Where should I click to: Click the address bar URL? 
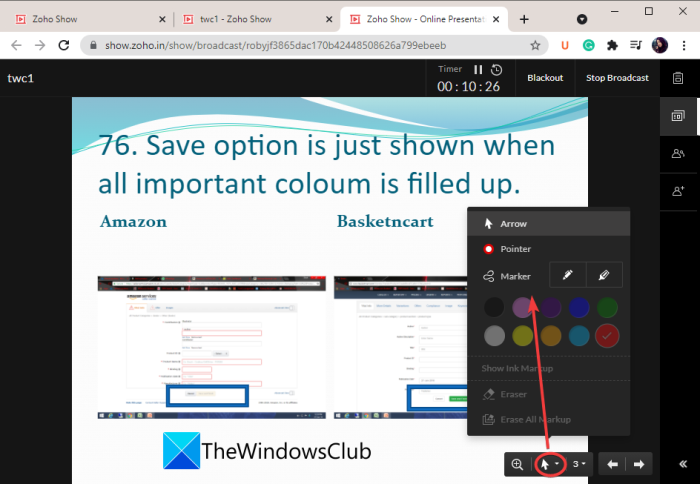point(275,46)
